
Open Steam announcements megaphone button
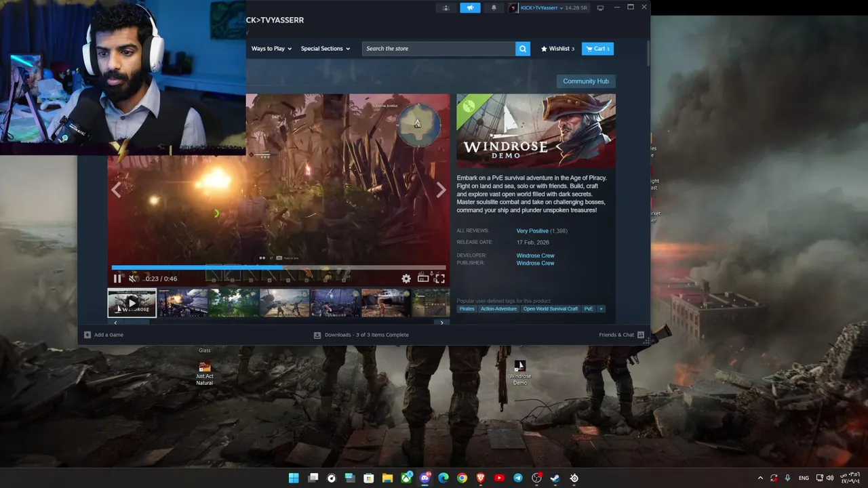(x=470, y=8)
